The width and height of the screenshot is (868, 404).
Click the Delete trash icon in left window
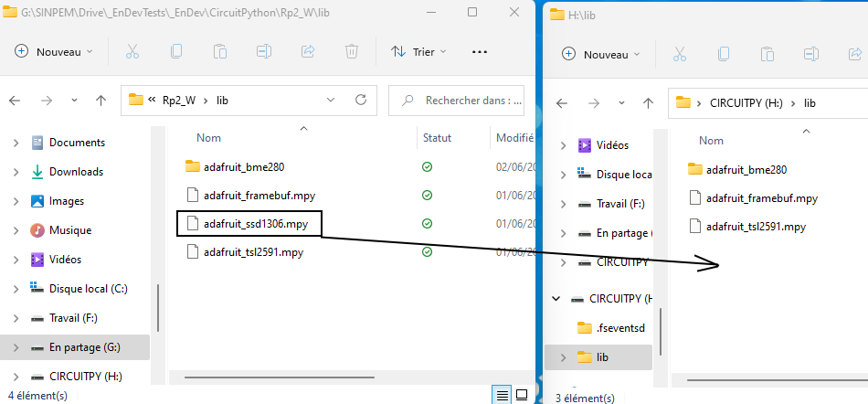(x=352, y=52)
